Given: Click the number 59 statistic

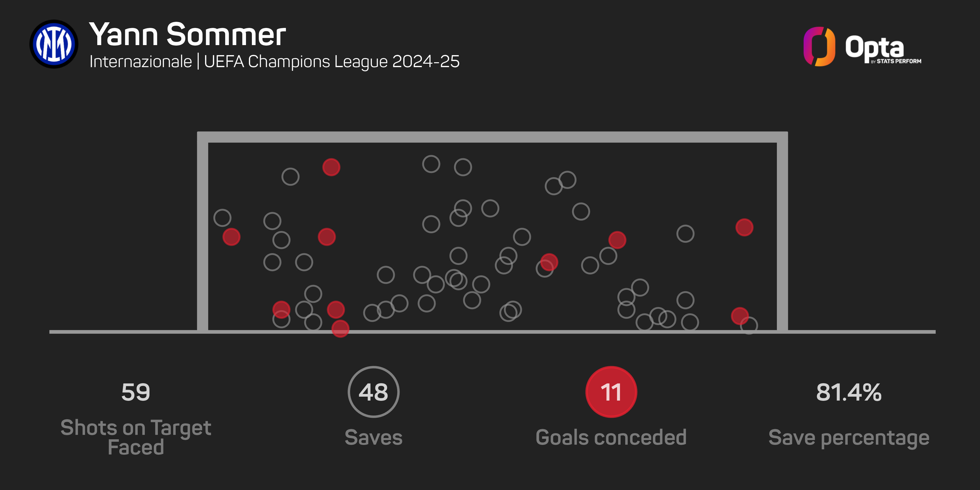Looking at the screenshot, I should 135,392.
